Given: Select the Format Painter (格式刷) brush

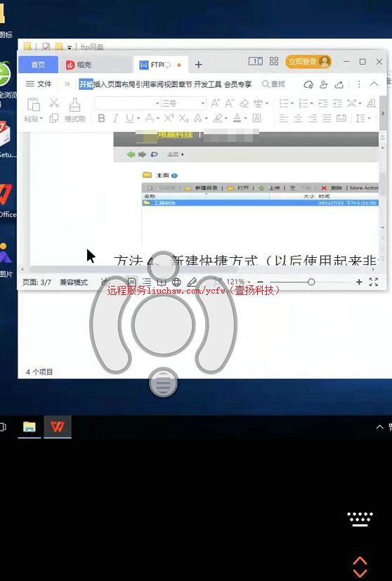Looking at the screenshot, I should coord(75,105).
